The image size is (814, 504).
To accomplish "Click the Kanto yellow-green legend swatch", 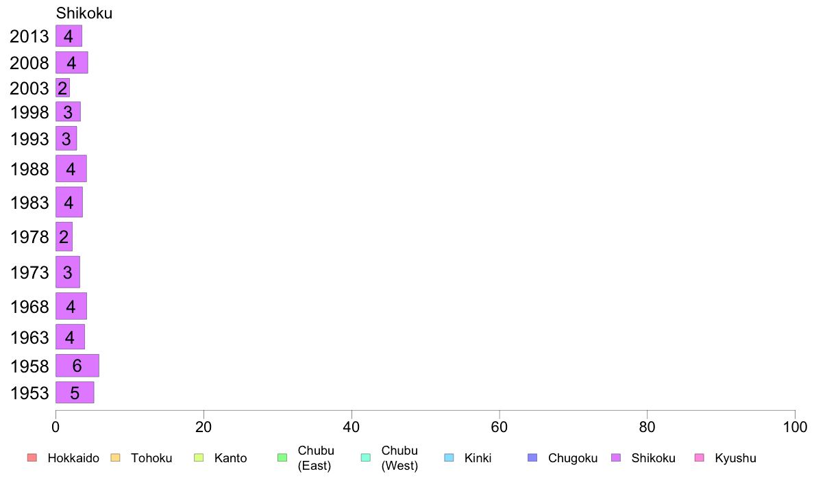I will click(199, 458).
